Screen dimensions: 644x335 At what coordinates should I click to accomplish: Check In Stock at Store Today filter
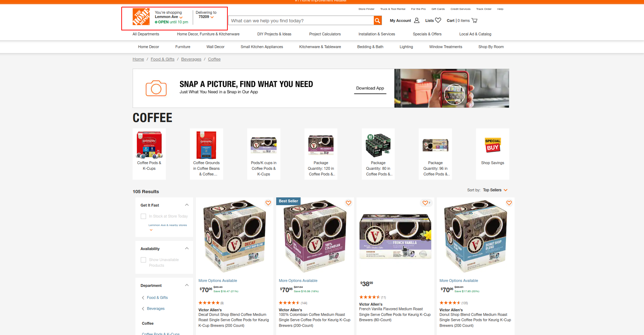tap(143, 216)
